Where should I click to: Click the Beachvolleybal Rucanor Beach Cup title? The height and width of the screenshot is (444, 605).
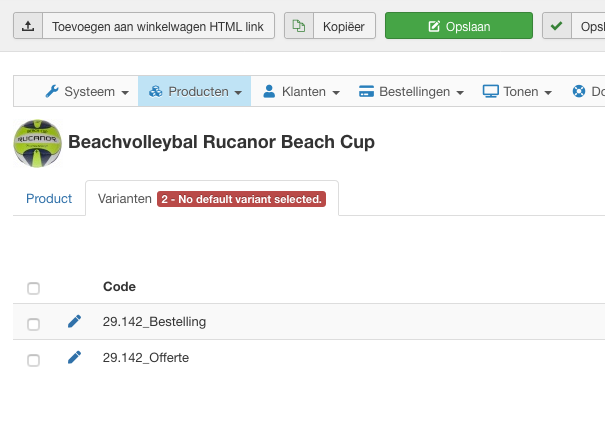point(221,142)
